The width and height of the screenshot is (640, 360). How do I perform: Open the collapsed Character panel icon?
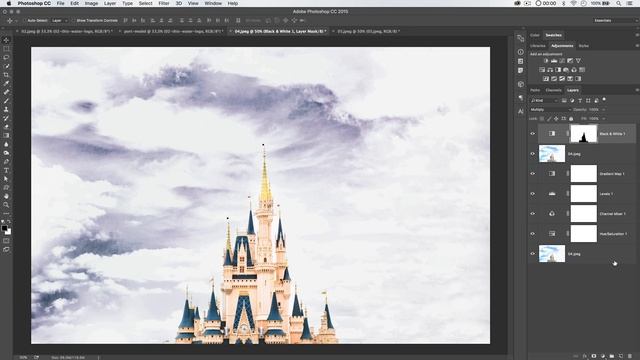pos(520,111)
